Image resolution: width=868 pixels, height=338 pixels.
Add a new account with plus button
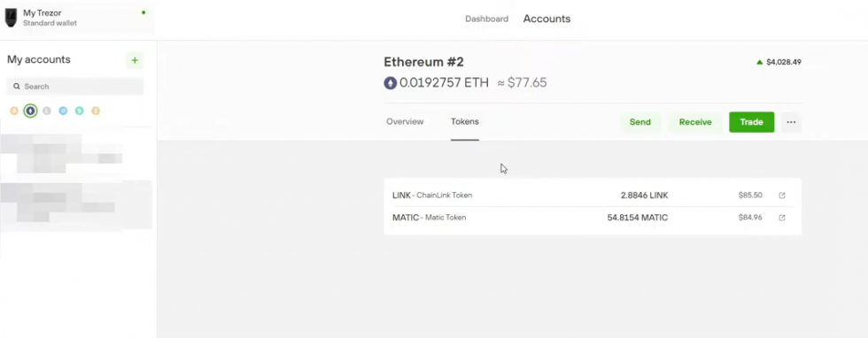click(135, 60)
